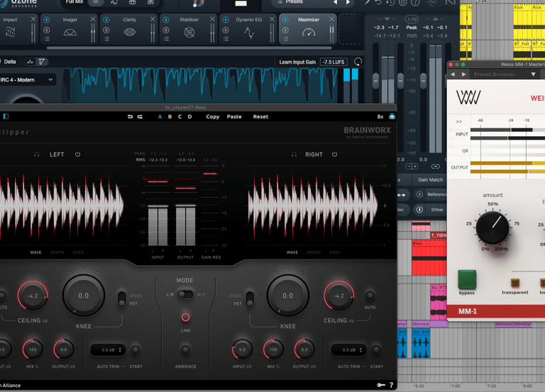Click the I/O button above Ozone meters
The width and height of the screenshot is (545, 392).
(412, 19)
